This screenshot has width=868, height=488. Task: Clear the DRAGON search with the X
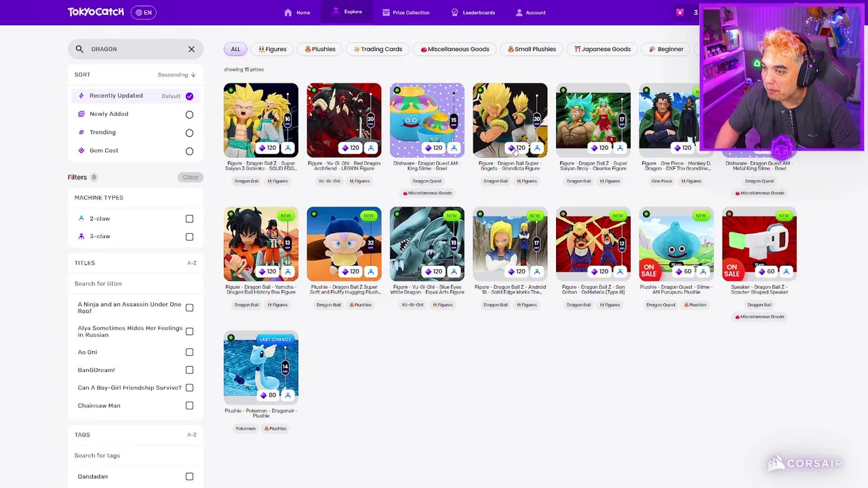pyautogui.click(x=191, y=49)
